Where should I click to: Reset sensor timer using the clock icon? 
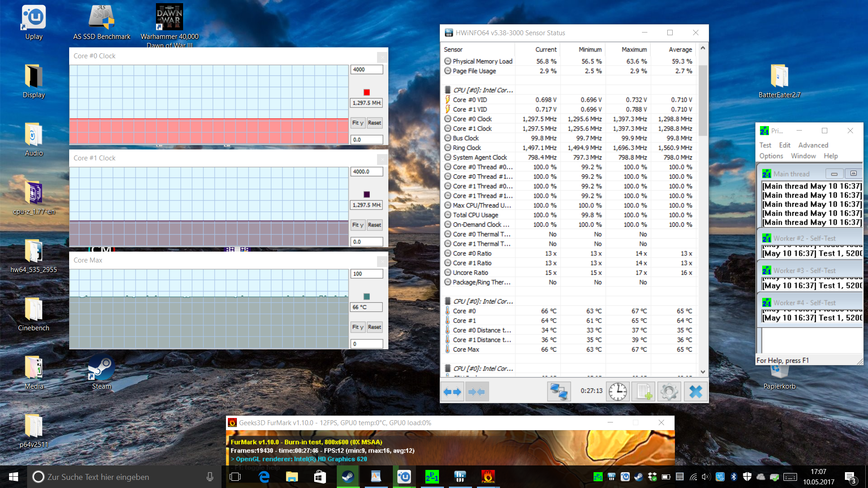pyautogui.click(x=618, y=392)
